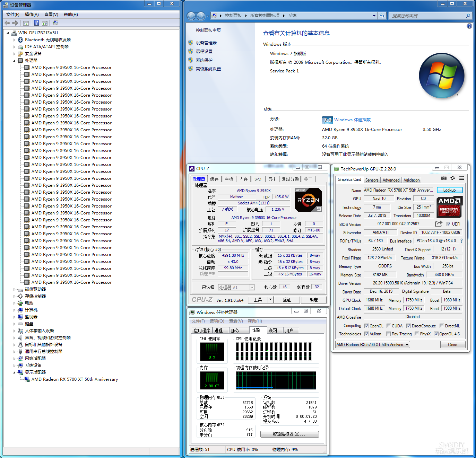Click show/hide console tree icon in Device Manager

coord(26,23)
